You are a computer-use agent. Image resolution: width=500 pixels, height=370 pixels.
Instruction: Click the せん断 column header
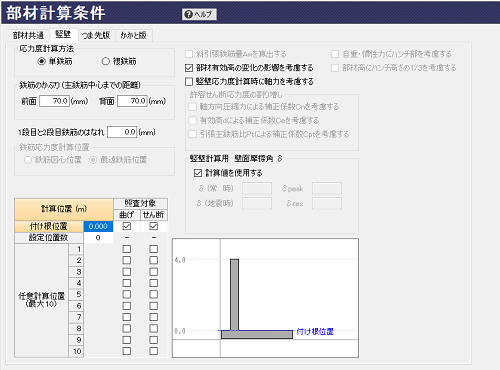point(154,215)
